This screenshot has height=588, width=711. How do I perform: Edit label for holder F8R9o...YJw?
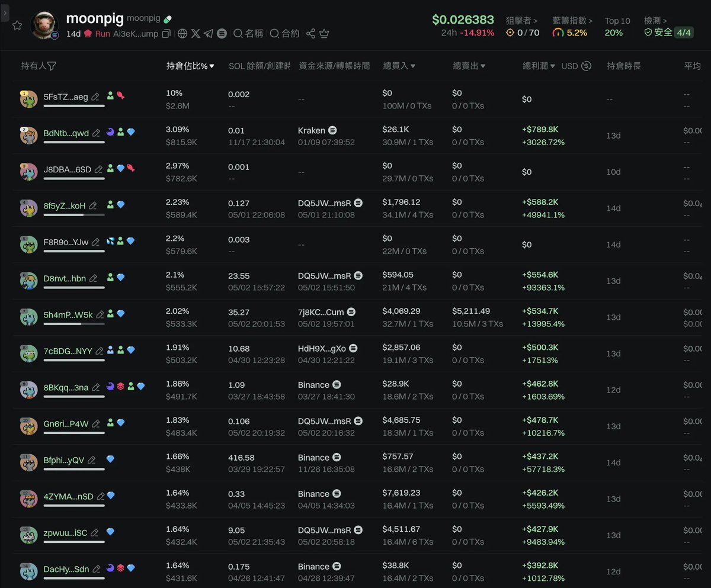[96, 242]
